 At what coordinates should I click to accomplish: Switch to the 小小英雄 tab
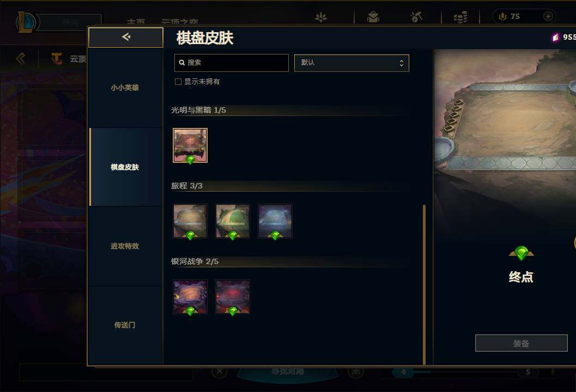tap(125, 88)
